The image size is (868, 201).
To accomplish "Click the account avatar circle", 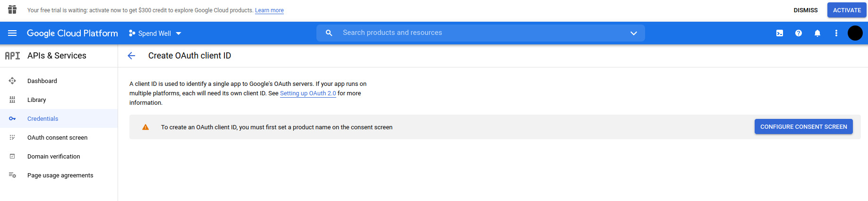I will [855, 33].
